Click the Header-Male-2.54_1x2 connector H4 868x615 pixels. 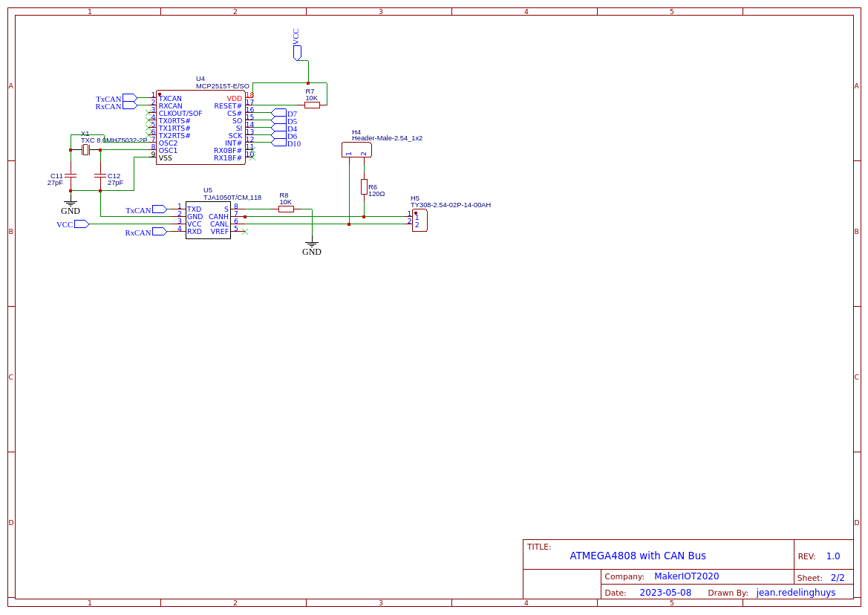click(x=357, y=149)
